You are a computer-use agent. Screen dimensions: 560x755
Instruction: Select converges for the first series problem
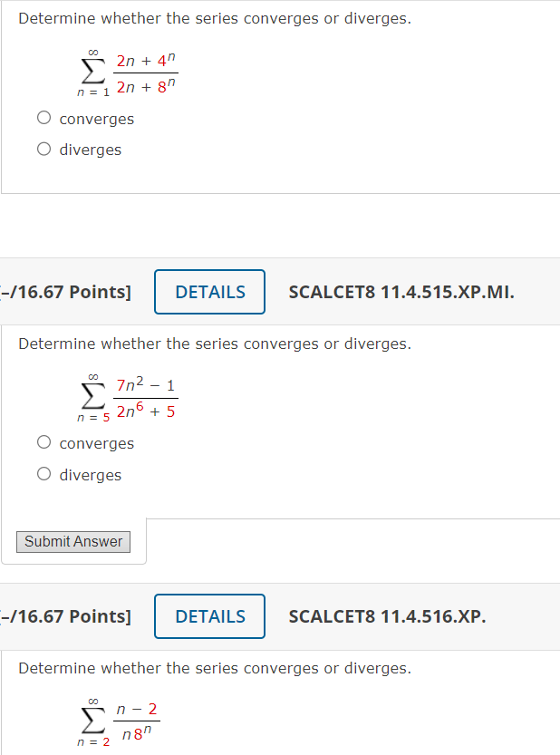point(43,117)
